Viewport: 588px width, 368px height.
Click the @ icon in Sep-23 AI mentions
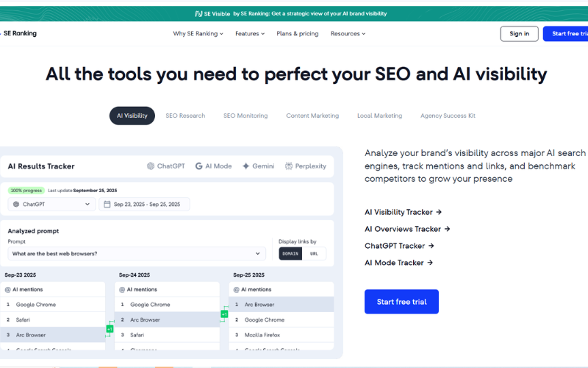7,290
